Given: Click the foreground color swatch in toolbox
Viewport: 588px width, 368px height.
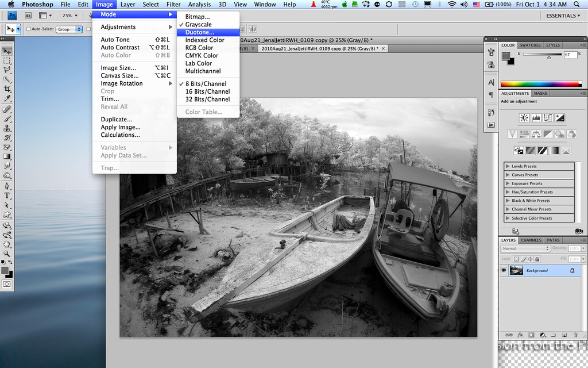Looking at the screenshot, I should click(x=5, y=270).
